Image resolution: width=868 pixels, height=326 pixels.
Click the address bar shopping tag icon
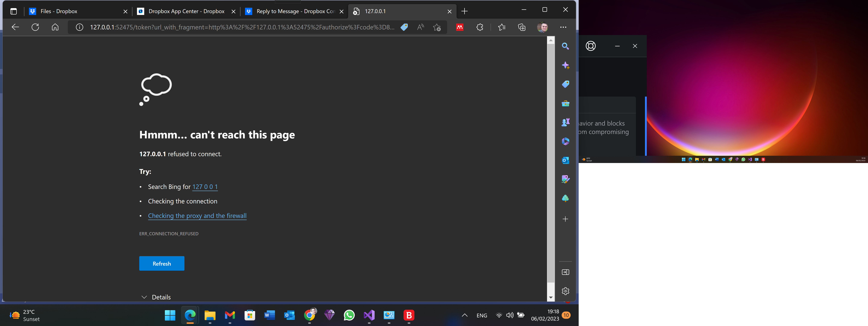click(404, 27)
